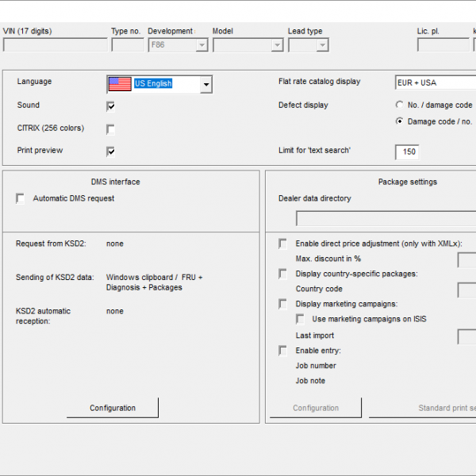Viewport: 476px width, 476px height.
Task: Toggle the Sound checkbox
Action: (111, 106)
